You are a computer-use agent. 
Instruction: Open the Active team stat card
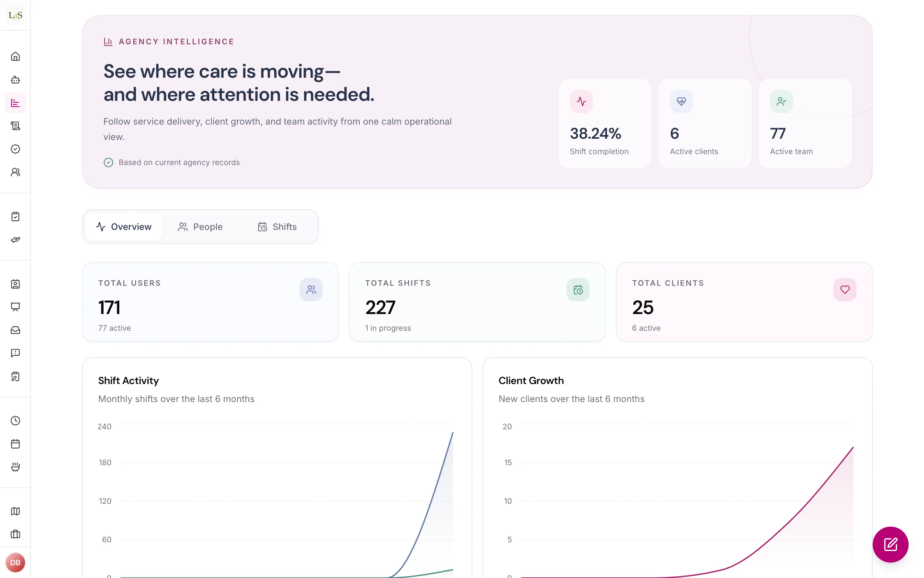tap(805, 123)
